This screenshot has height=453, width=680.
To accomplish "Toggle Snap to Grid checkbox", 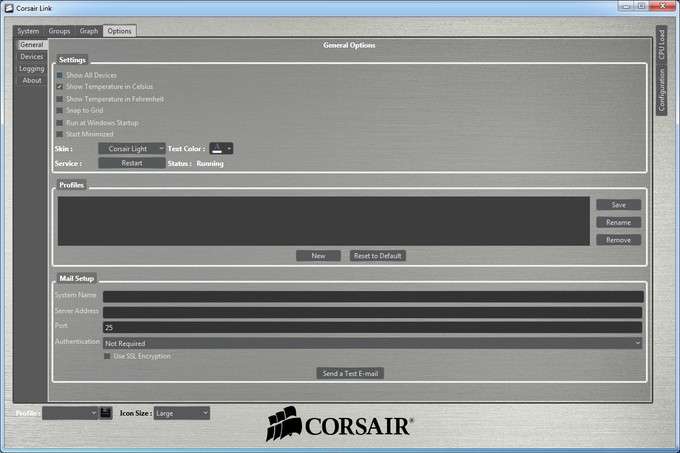I will tap(59, 111).
